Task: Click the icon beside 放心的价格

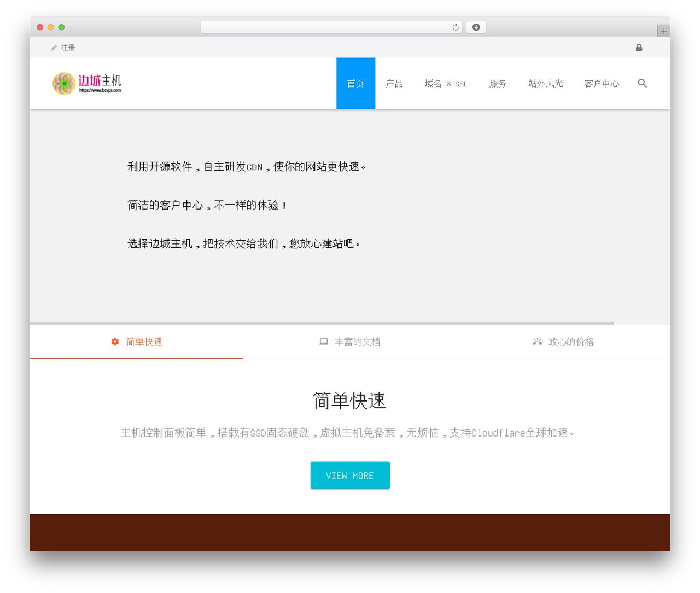Action: coord(537,341)
